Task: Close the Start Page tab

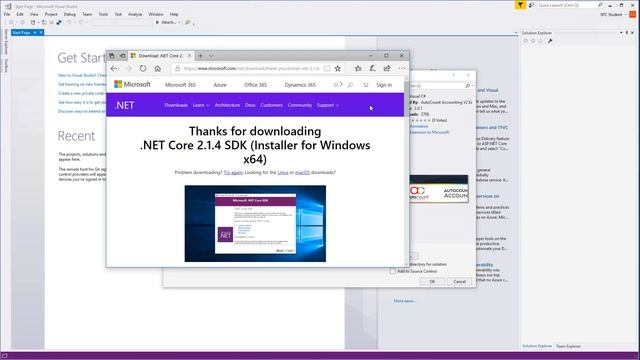Action: click(41, 33)
